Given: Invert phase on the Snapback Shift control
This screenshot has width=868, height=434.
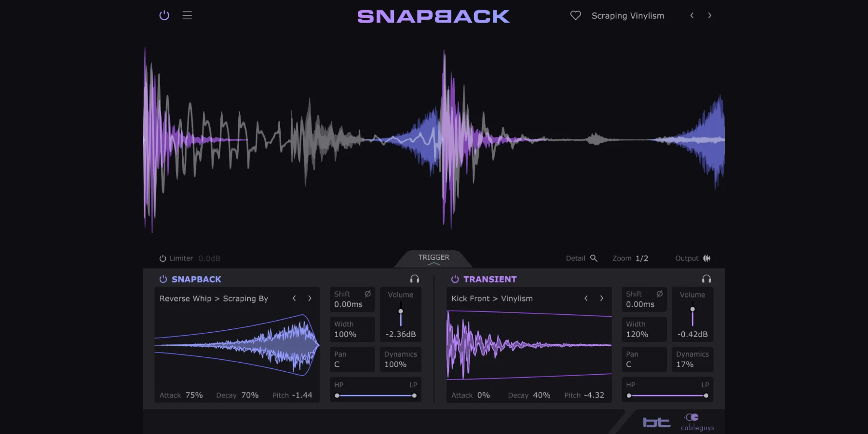Looking at the screenshot, I should click(x=366, y=293).
